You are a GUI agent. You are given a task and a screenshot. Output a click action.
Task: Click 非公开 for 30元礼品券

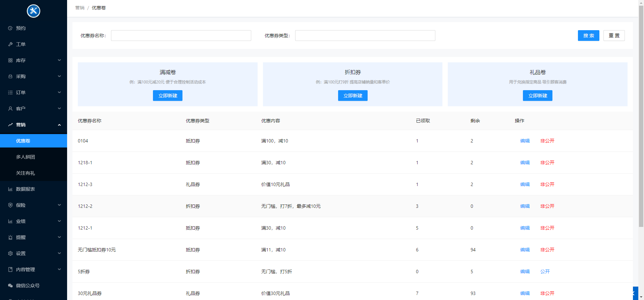[x=547, y=293]
